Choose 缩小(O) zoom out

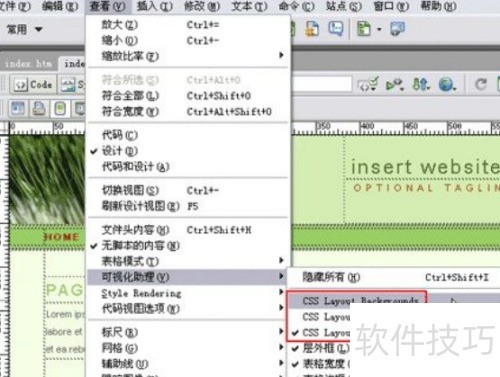[x=188, y=40]
